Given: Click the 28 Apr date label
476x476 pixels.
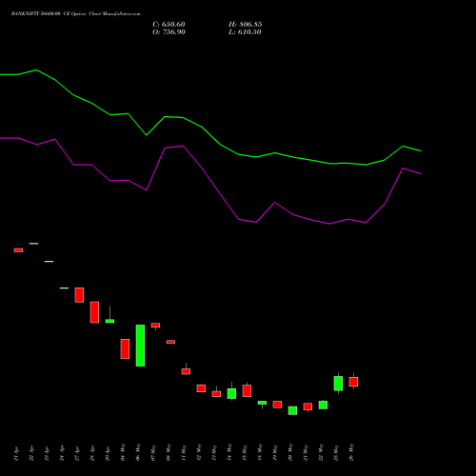Looking at the screenshot, I should tap(92, 454).
